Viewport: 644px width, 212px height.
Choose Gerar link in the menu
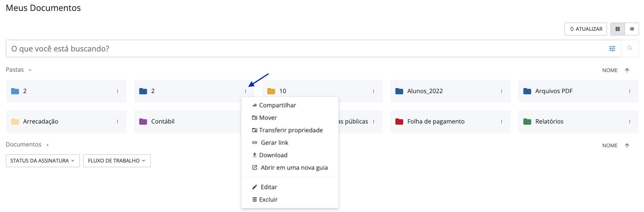coord(274,143)
